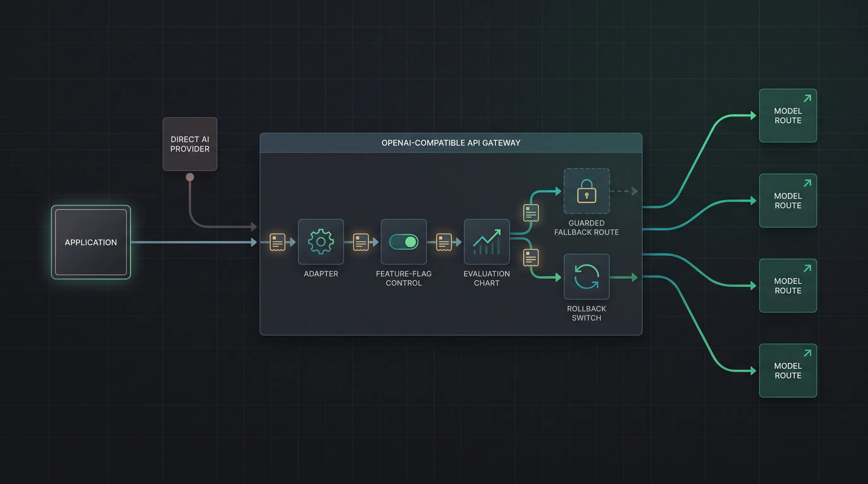868x484 pixels.
Task: Click the ROLLBACK SWITCH label
Action: coord(587,313)
